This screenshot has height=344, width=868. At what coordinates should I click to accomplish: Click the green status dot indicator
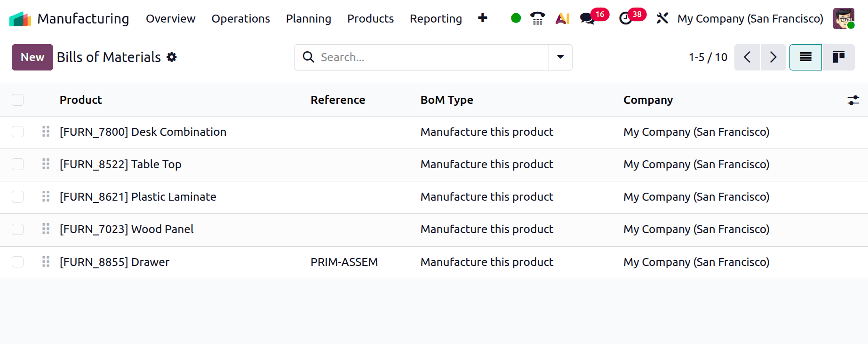(x=516, y=18)
